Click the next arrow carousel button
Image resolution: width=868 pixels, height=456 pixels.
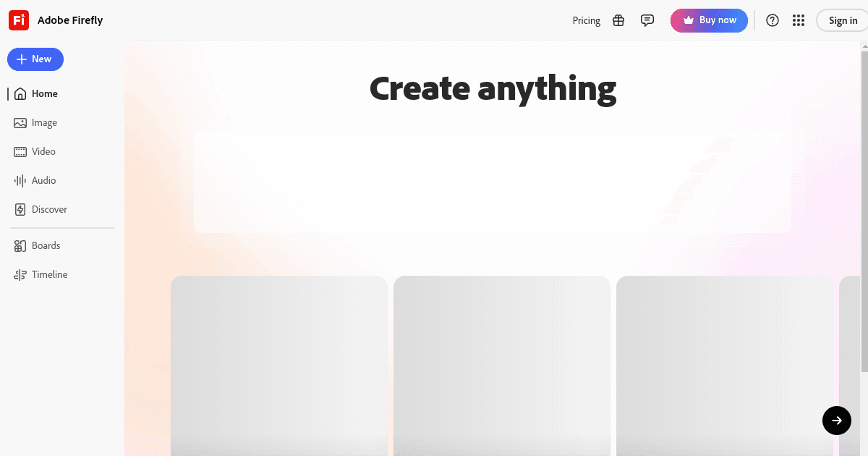pyautogui.click(x=837, y=421)
